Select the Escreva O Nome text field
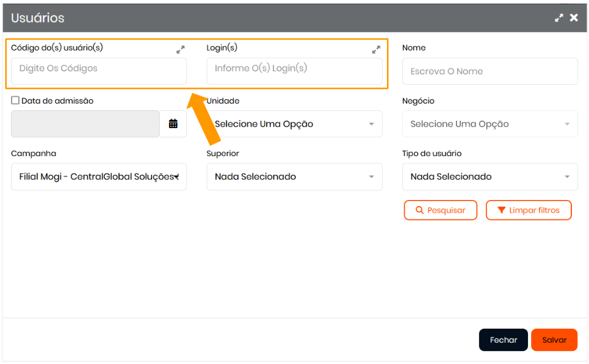 [490, 71]
